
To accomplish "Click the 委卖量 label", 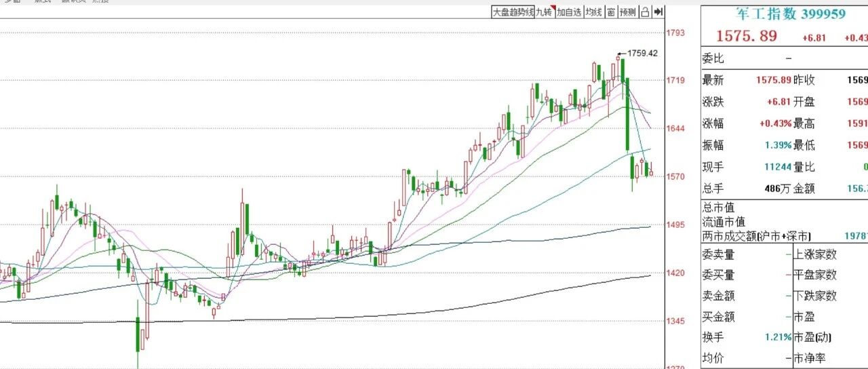I will point(719,255).
